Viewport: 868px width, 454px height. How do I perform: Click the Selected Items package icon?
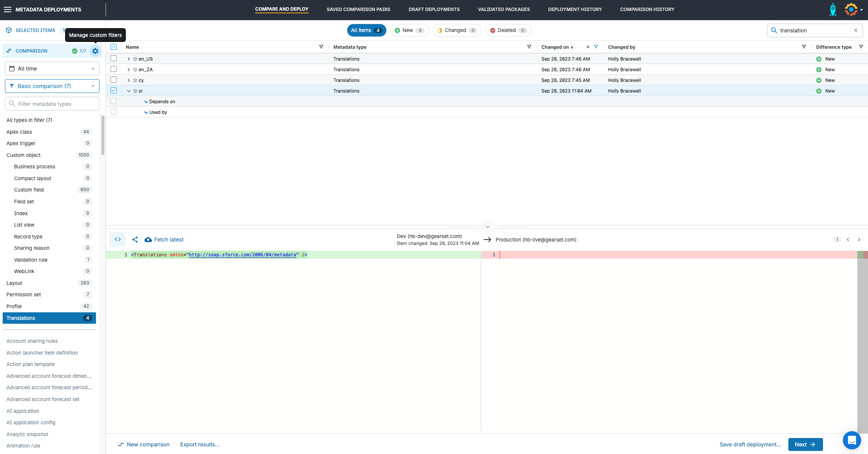click(x=9, y=30)
